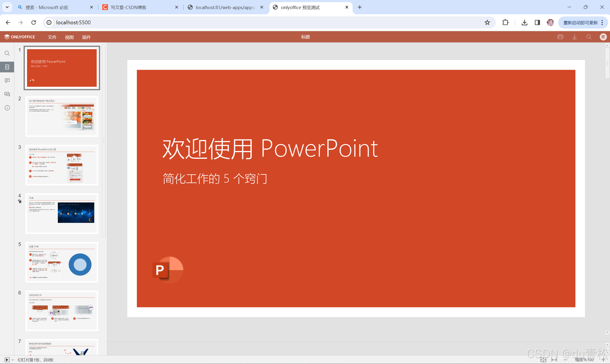Close the 写文章-CSDN博客 tab
610x364 pixels.
(x=177, y=7)
